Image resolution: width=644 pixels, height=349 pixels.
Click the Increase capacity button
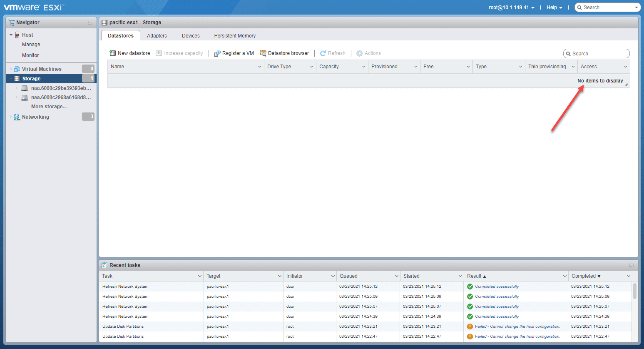[179, 53]
